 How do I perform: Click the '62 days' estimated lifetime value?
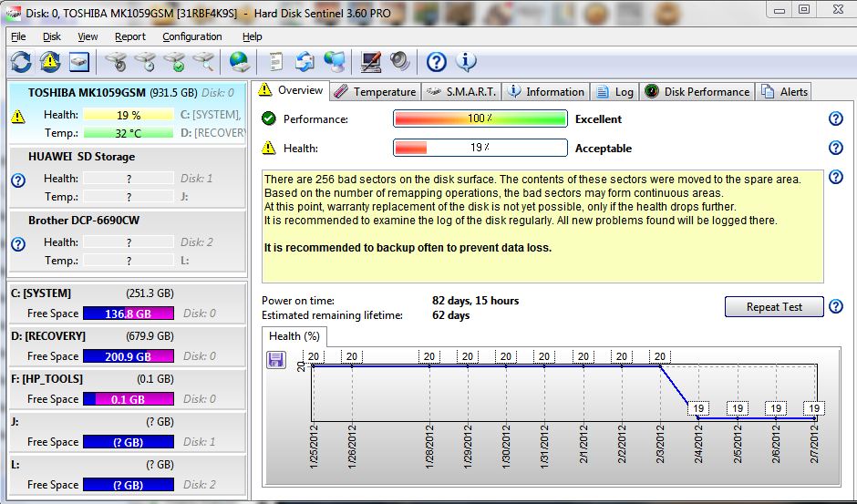click(x=451, y=315)
